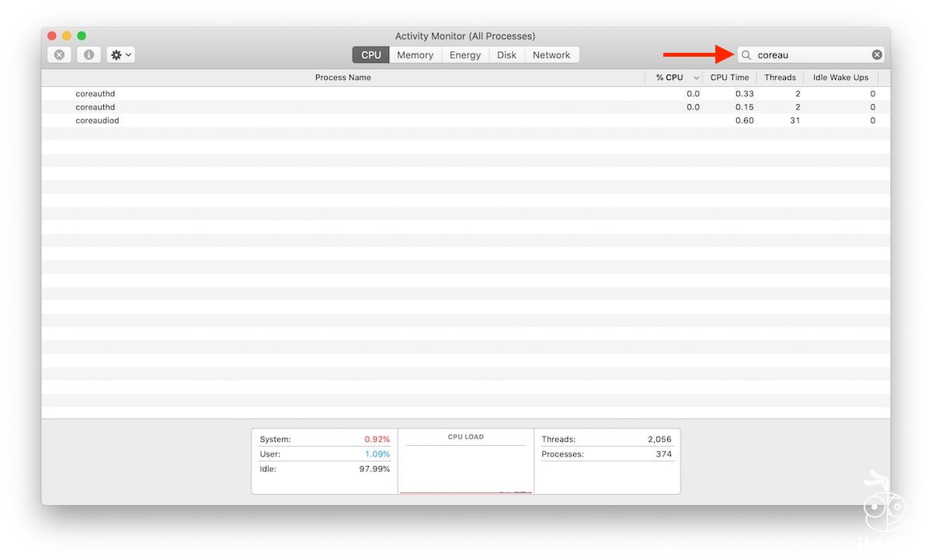Clear the search field text
This screenshot has height=560, width=932.
point(876,55)
